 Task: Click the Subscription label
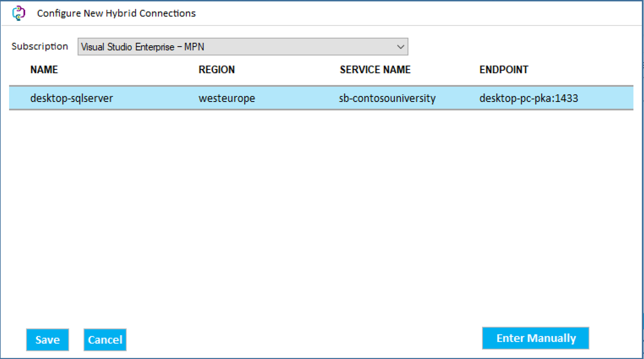pyautogui.click(x=40, y=46)
